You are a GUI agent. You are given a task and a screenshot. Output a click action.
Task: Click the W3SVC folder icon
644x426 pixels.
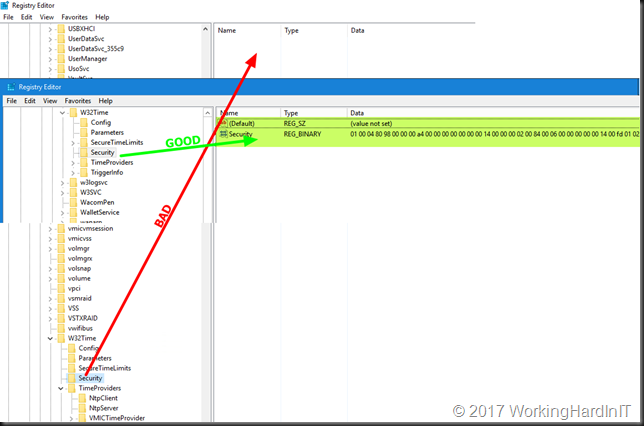pyautogui.click(x=73, y=192)
